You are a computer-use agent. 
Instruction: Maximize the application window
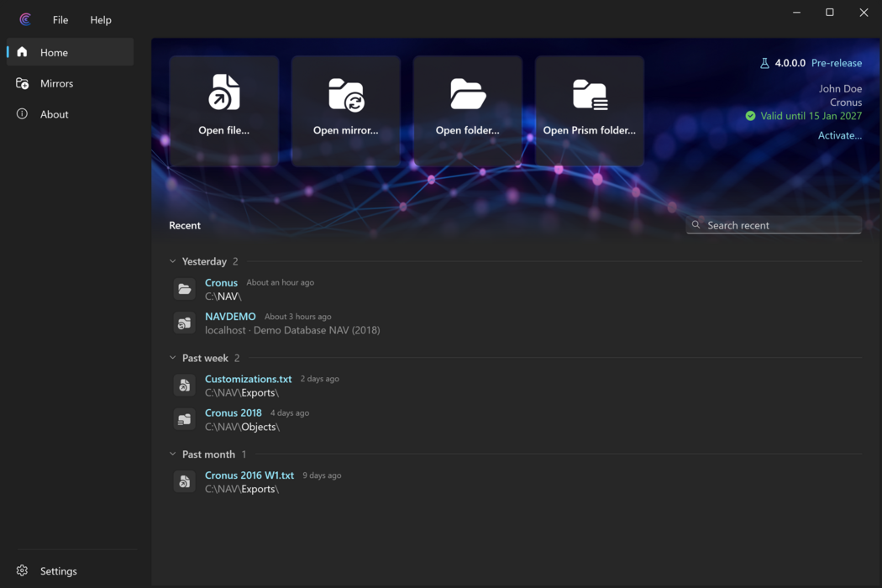point(830,13)
